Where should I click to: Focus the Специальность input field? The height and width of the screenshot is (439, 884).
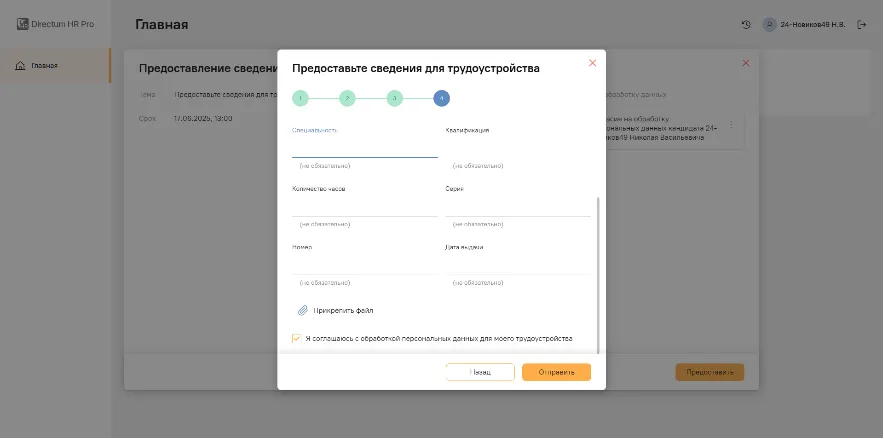tap(364, 148)
